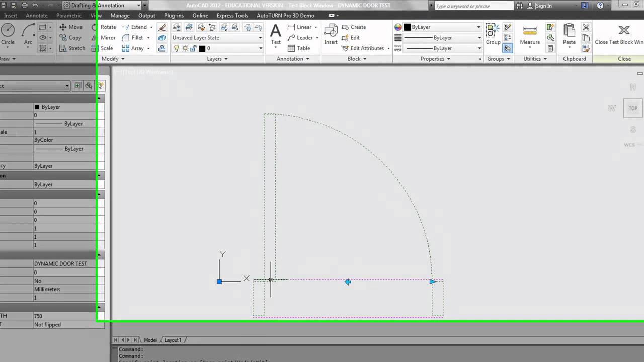Click the Copy tool in Modify
The image size is (644, 362).
click(x=70, y=38)
